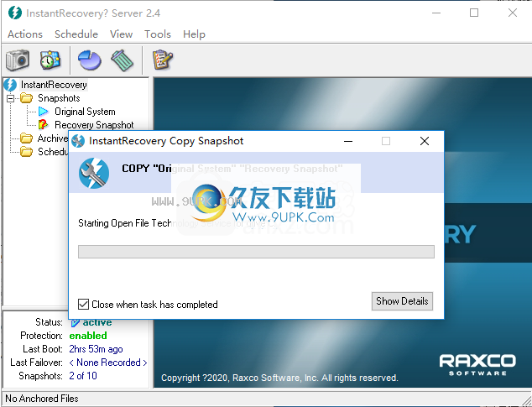532x407 pixels.
Task: Click the copy progress bar
Action: [x=256, y=252]
